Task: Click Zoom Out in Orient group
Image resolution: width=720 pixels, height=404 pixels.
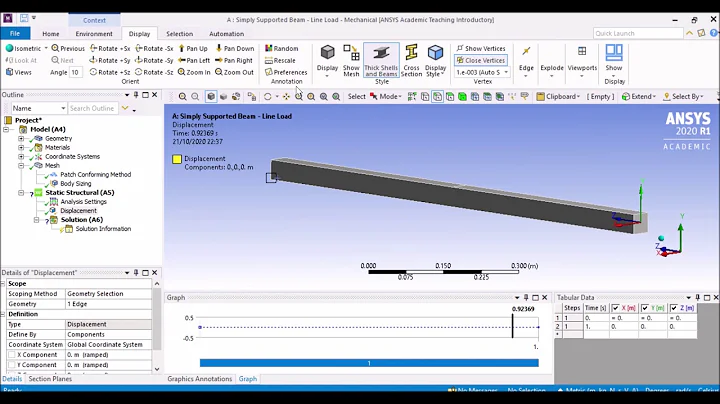Action: (x=234, y=72)
